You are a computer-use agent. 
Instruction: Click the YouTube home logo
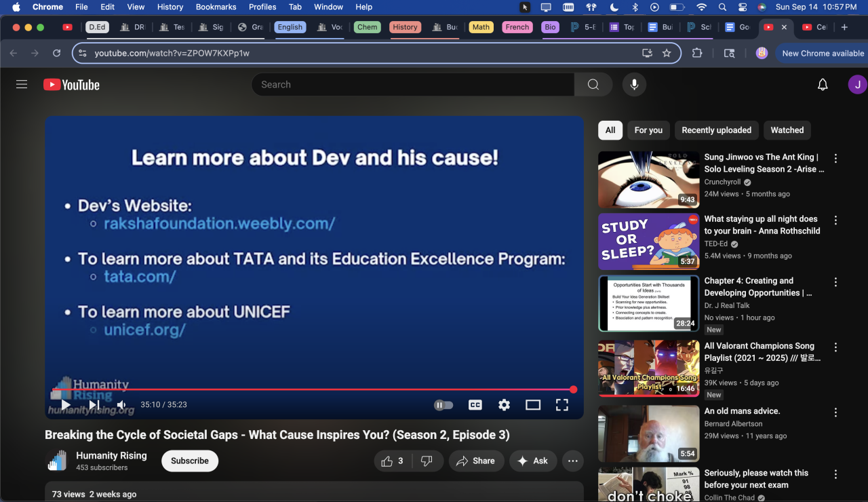(71, 85)
